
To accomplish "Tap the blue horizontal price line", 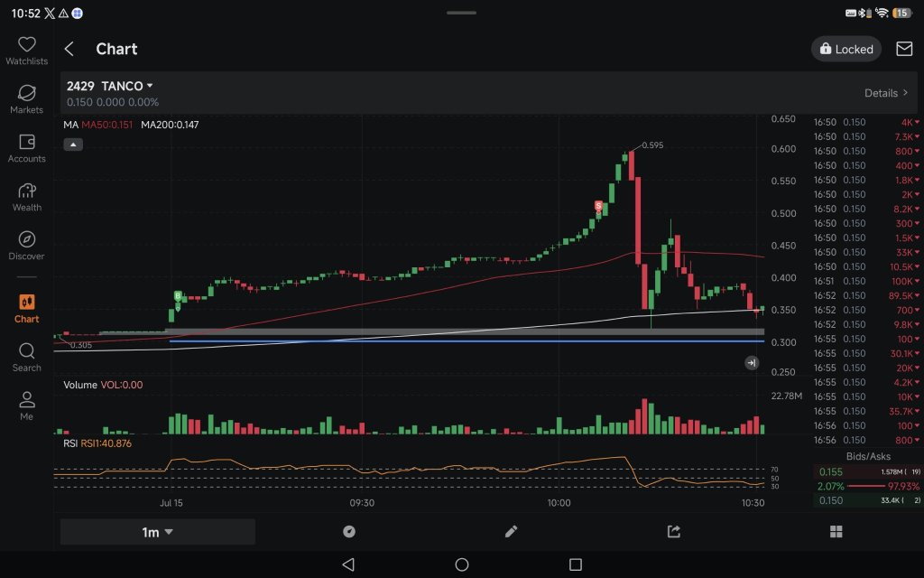I will tap(467, 340).
